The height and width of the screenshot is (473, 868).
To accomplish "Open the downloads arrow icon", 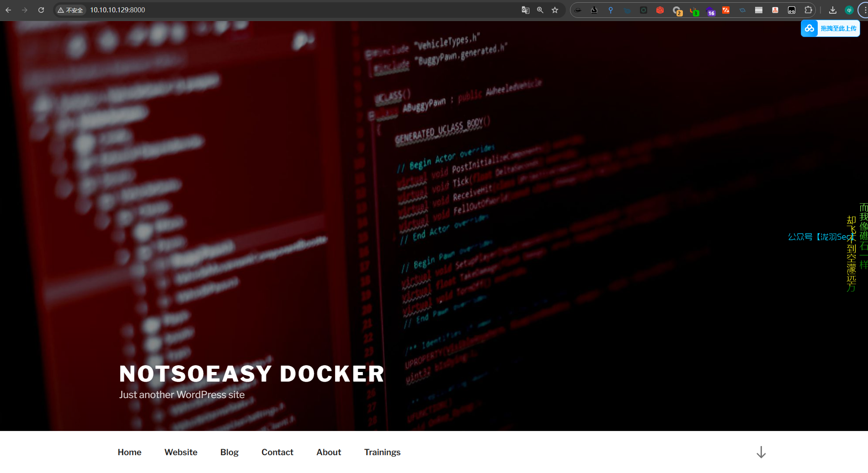I will (833, 10).
